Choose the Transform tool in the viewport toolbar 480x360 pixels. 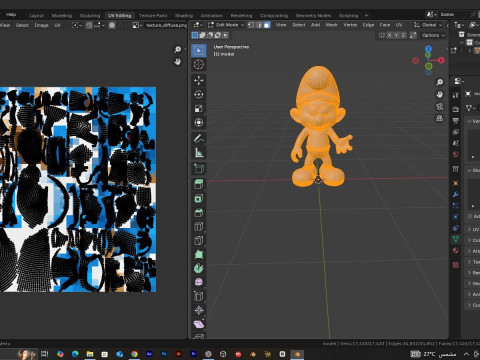point(199,122)
